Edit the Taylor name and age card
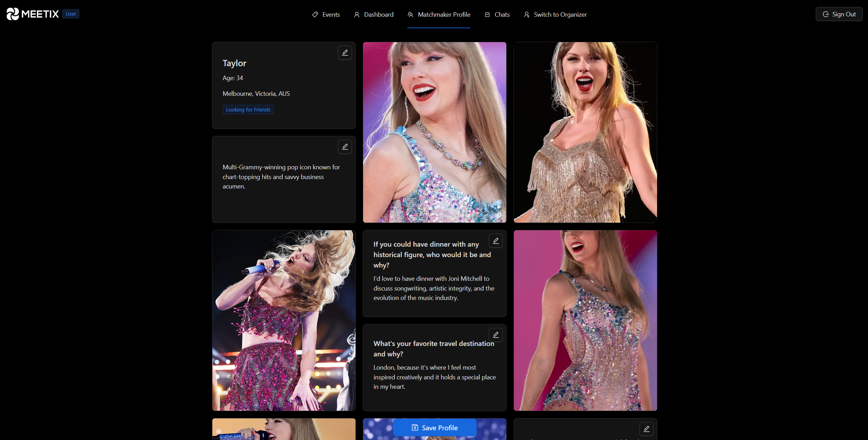868x440 pixels. click(345, 53)
